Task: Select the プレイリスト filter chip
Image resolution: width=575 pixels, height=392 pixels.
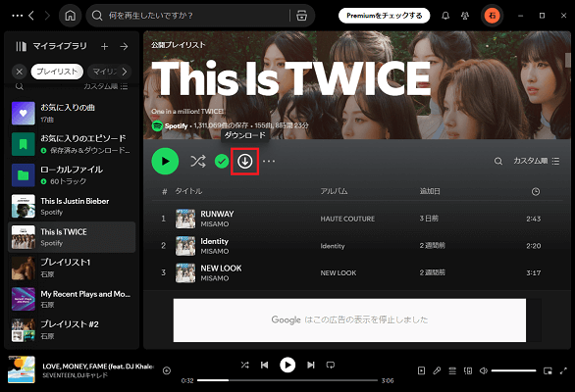Action: (57, 72)
